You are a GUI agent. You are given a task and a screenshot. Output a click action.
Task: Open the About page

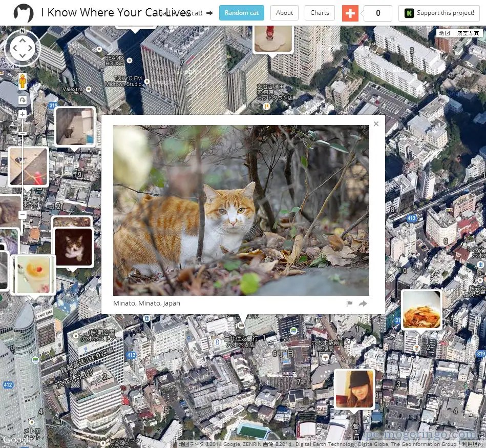(x=284, y=13)
